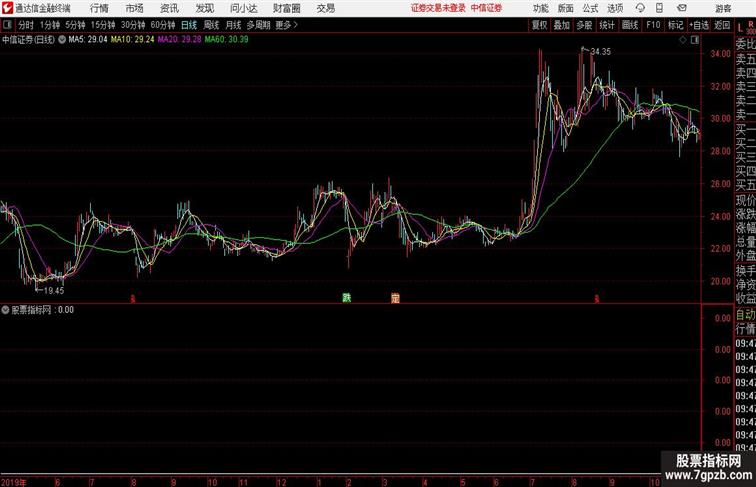
Task: Click the 游客 user label
Action: point(723,8)
